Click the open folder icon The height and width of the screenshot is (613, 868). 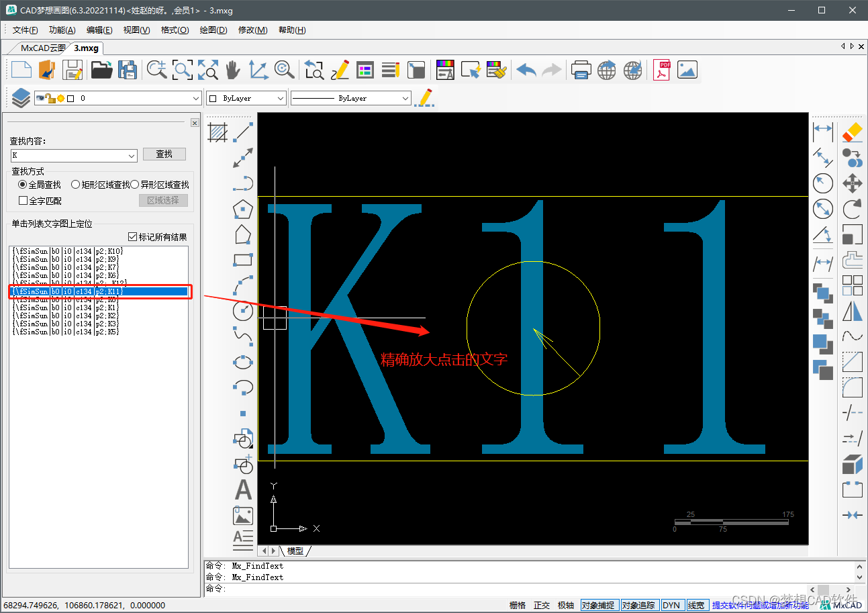101,70
